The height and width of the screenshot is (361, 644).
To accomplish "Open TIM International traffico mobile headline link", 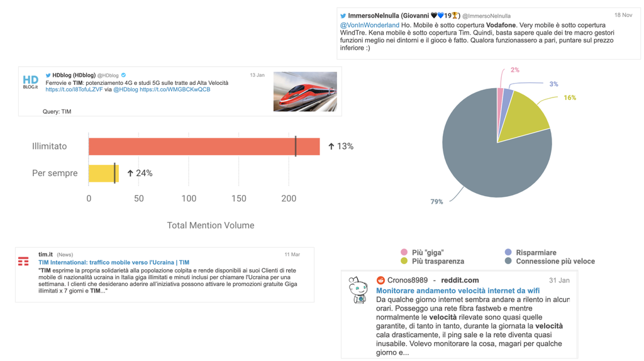I will 113,262.
